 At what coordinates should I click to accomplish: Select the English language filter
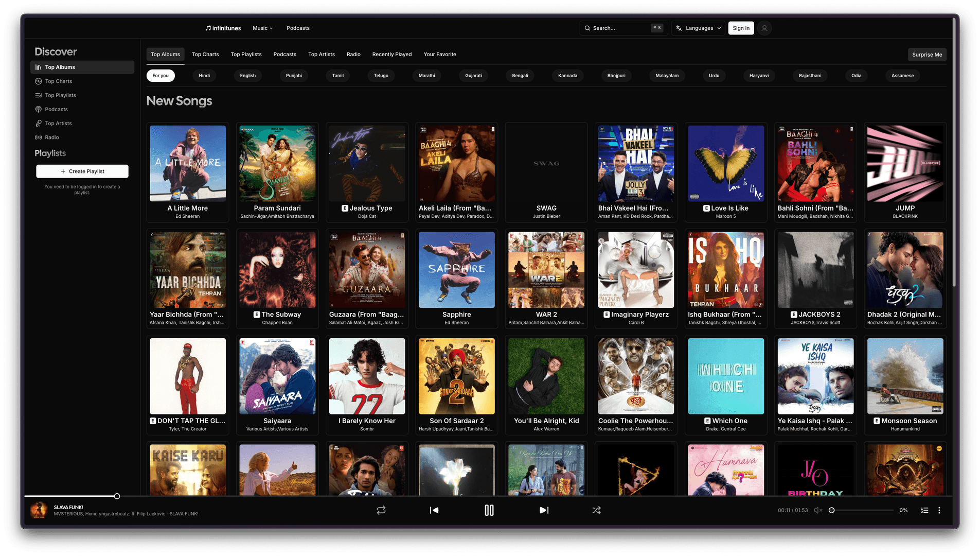[248, 76]
